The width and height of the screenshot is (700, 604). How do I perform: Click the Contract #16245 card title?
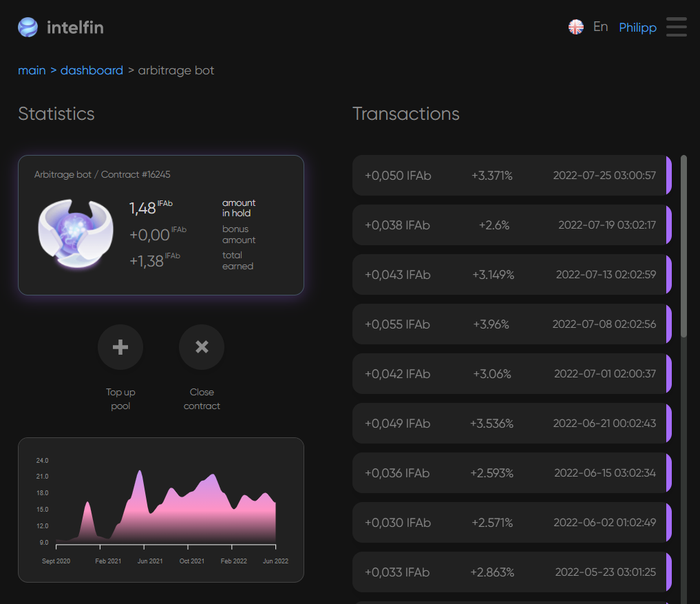click(x=103, y=175)
